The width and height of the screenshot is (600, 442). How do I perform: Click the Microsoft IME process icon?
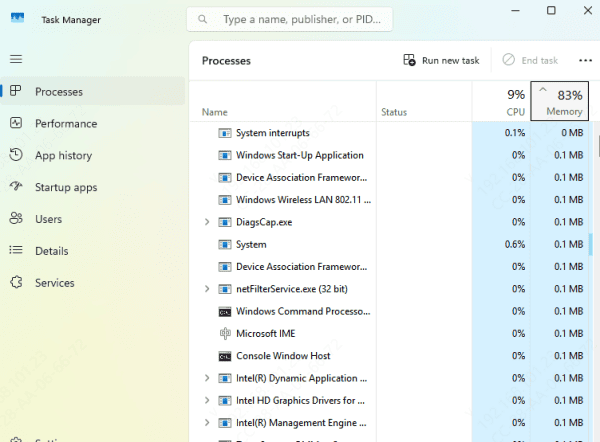225,333
